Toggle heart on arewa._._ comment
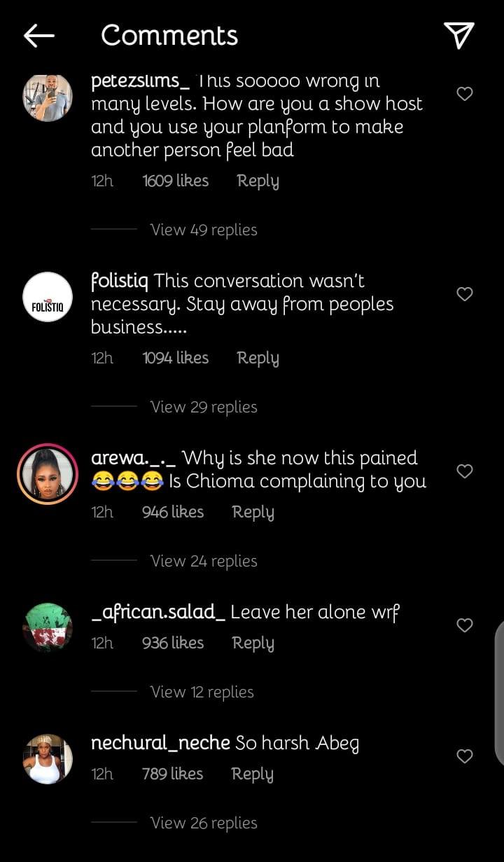 (x=465, y=471)
